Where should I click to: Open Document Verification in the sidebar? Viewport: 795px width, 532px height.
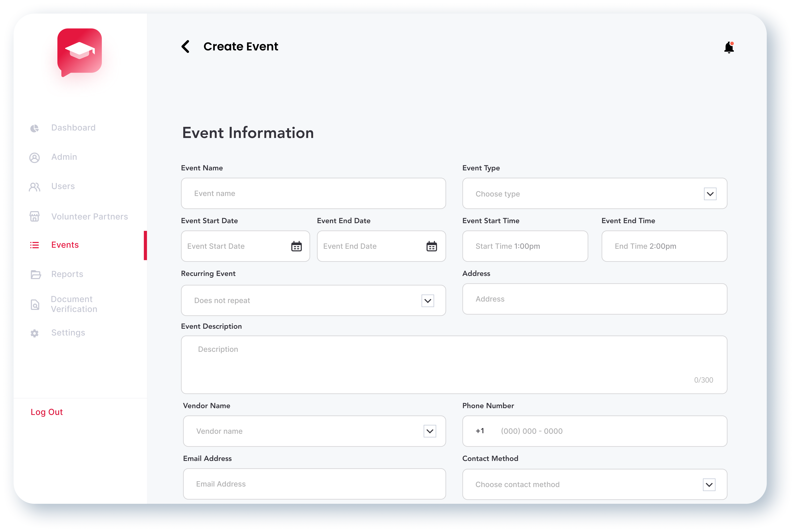(x=74, y=304)
